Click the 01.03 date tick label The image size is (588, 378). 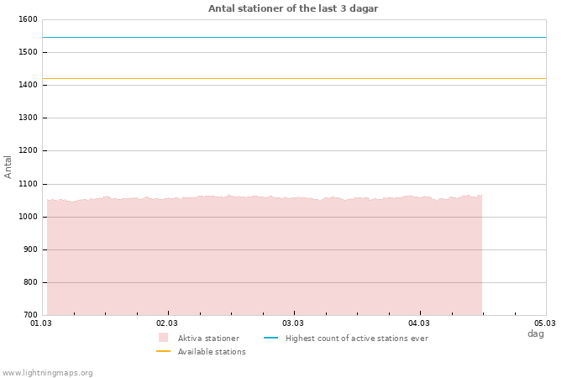click(x=41, y=323)
